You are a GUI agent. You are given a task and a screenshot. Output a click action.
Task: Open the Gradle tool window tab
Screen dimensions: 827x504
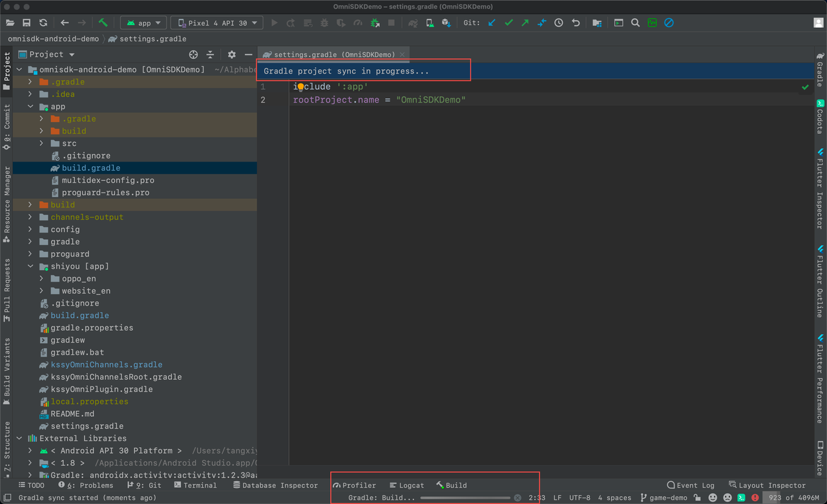pyautogui.click(x=819, y=70)
